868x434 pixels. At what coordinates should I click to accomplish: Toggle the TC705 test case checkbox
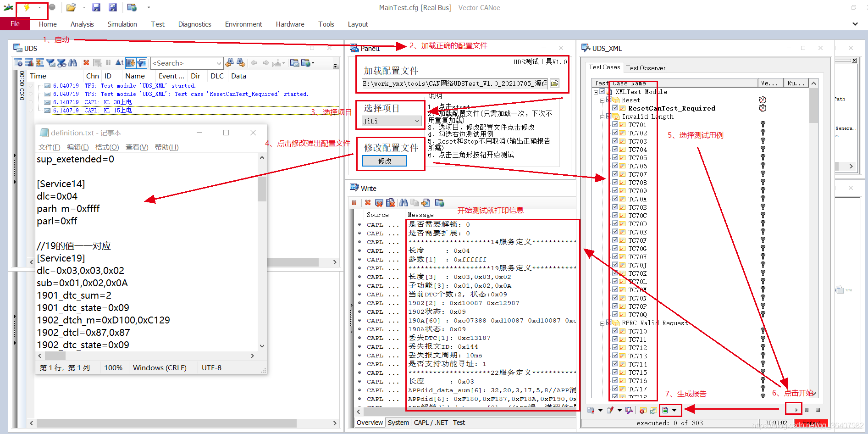pos(615,157)
